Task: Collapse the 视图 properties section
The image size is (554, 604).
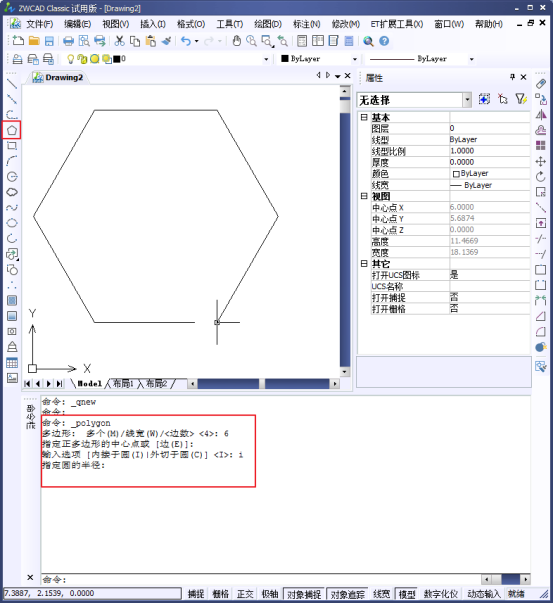Action: pos(364,196)
